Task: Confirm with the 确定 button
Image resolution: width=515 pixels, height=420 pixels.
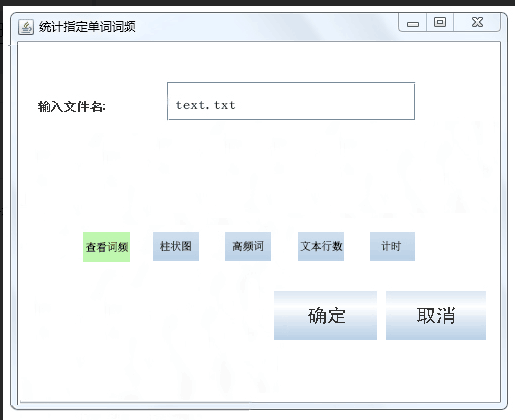Action: tap(325, 315)
